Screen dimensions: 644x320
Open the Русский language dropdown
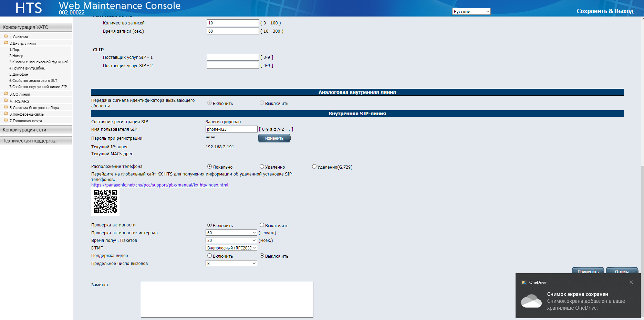(471, 11)
